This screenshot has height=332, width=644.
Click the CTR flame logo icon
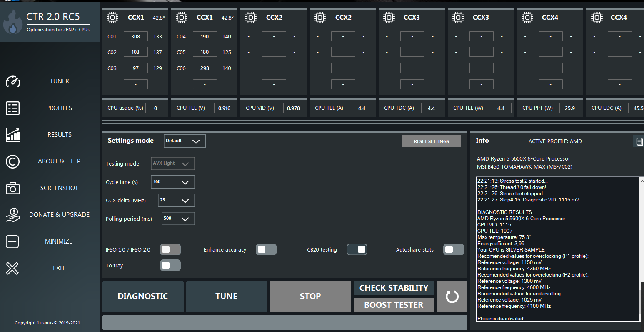pos(13,22)
